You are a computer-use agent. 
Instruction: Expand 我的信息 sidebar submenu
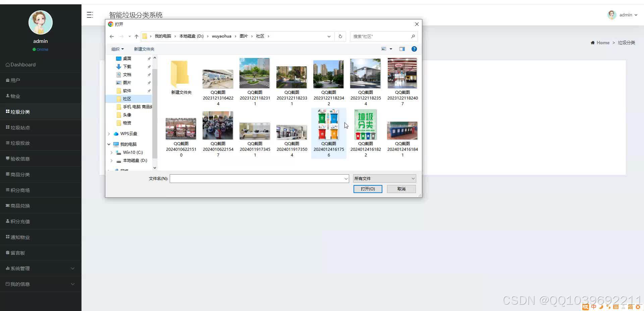pyautogui.click(x=41, y=284)
